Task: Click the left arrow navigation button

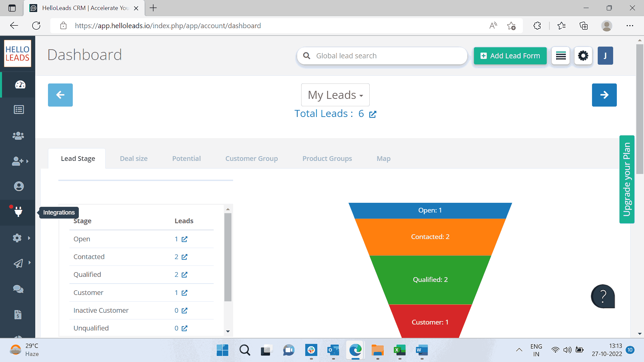Action: 60,95
